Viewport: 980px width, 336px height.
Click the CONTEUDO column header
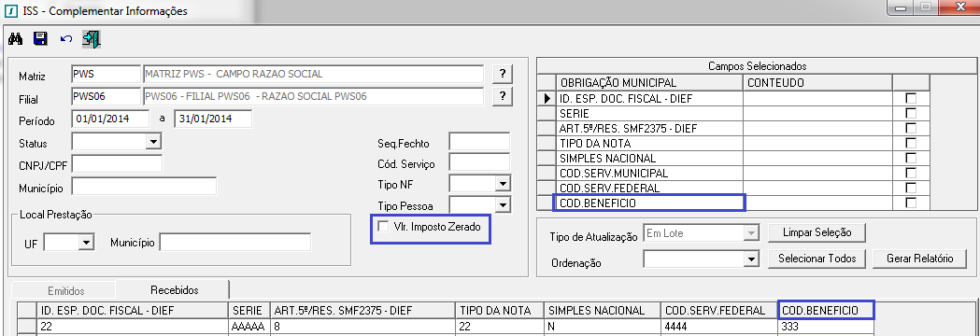click(817, 82)
